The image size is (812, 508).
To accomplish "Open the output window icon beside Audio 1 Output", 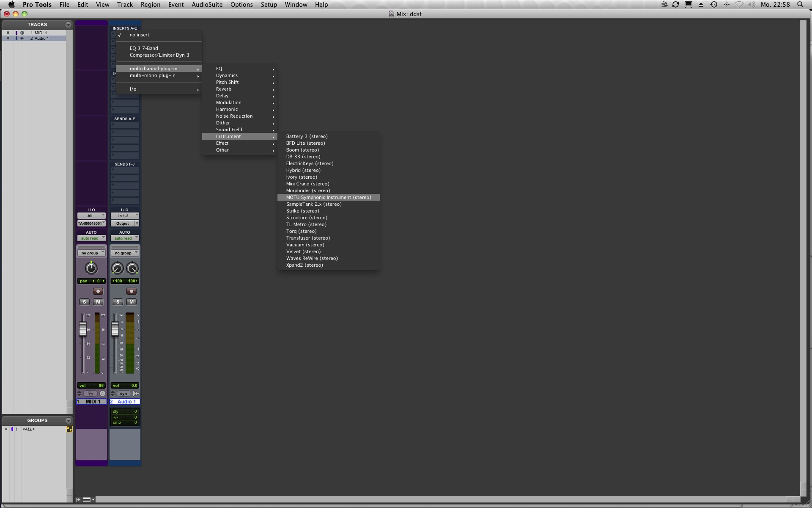I will tap(137, 224).
